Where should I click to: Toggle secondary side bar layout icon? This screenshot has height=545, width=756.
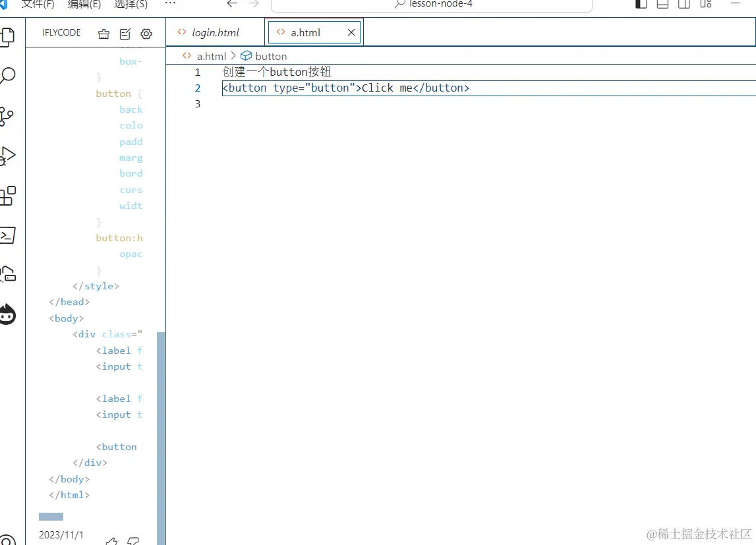coord(683,4)
